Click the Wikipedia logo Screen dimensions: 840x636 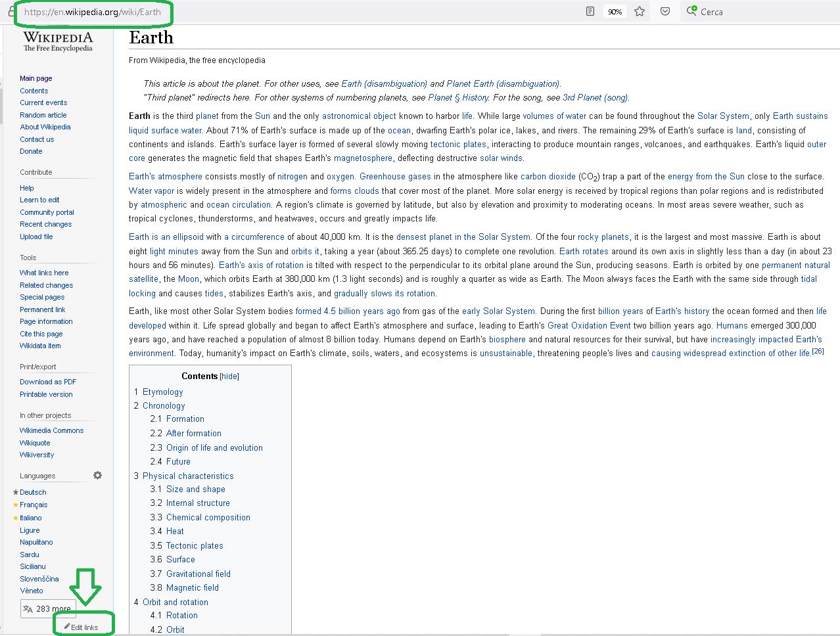[58, 41]
